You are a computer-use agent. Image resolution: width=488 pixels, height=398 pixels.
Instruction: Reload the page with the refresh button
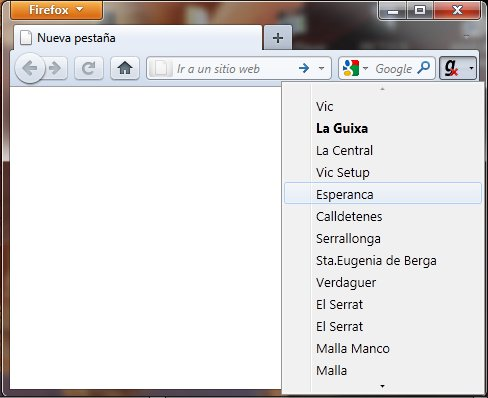pos(89,68)
